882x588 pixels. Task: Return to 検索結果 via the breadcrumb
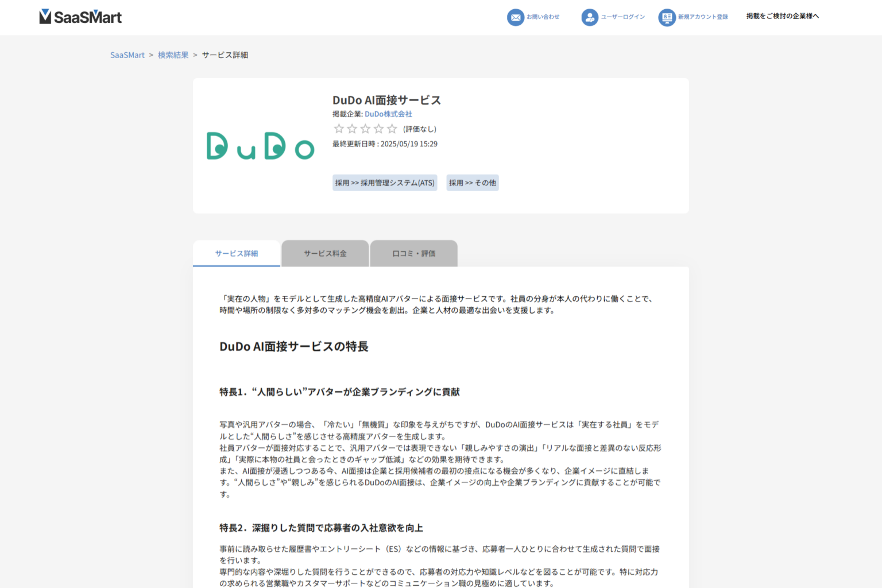point(173,55)
